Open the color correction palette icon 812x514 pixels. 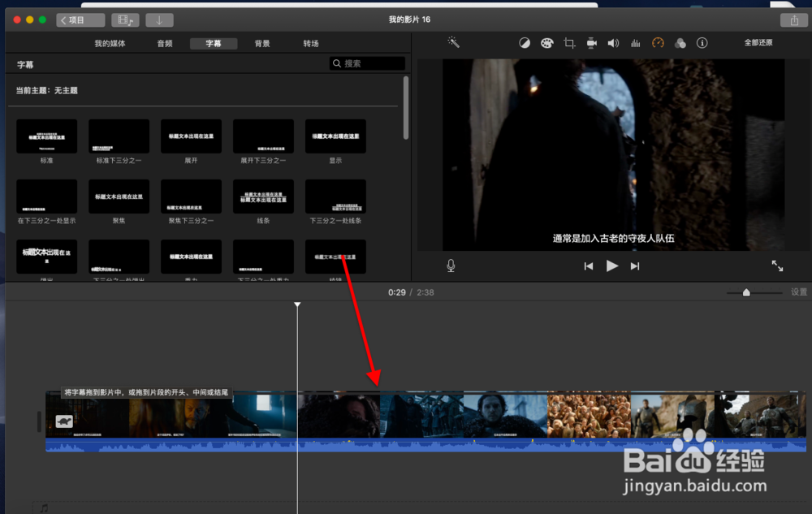[x=546, y=43]
